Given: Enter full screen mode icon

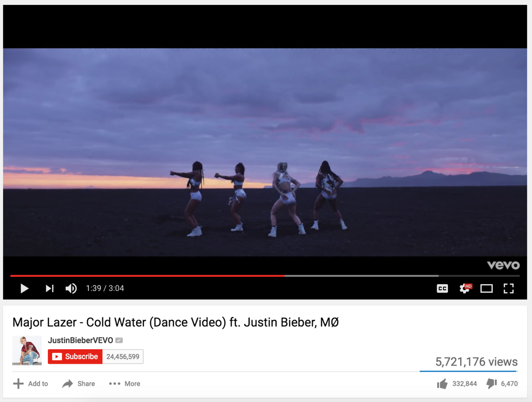Looking at the screenshot, I should pos(508,289).
